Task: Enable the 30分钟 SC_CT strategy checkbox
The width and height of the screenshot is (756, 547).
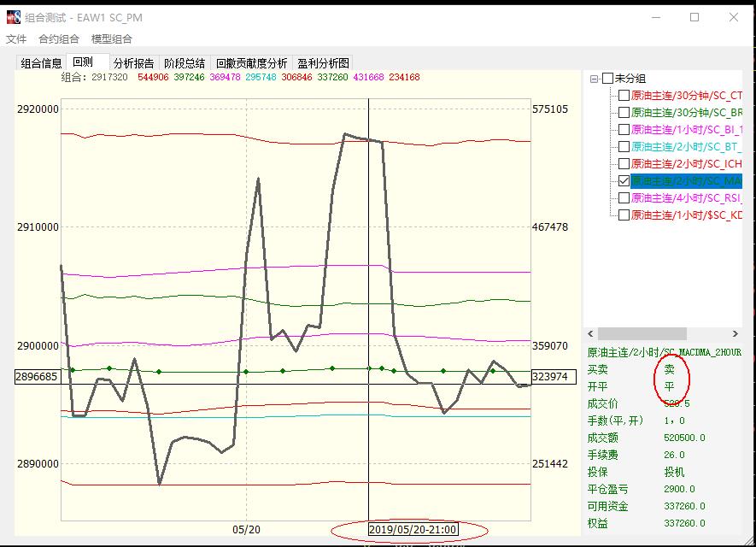Action: 624,96
